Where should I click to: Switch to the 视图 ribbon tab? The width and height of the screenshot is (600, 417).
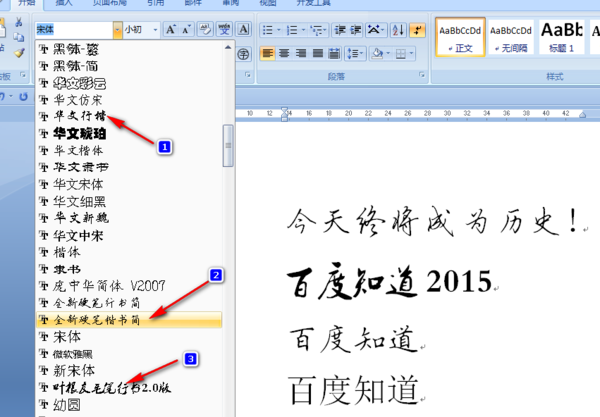coord(268,3)
